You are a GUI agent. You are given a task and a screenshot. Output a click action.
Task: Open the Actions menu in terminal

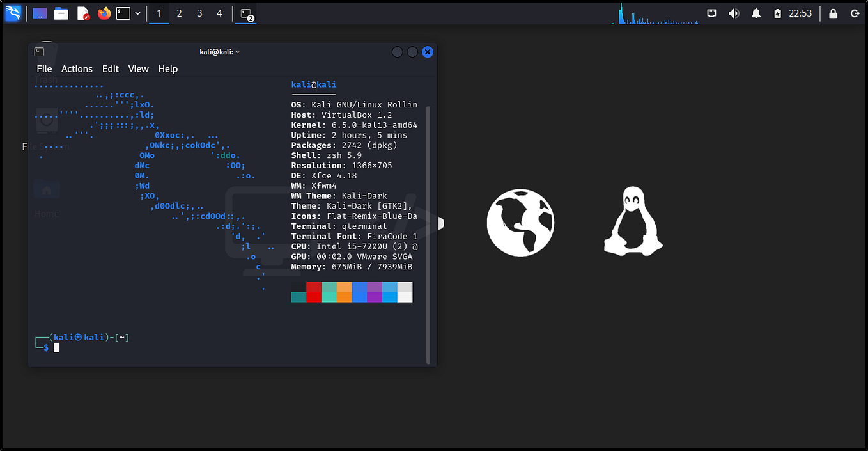click(77, 68)
